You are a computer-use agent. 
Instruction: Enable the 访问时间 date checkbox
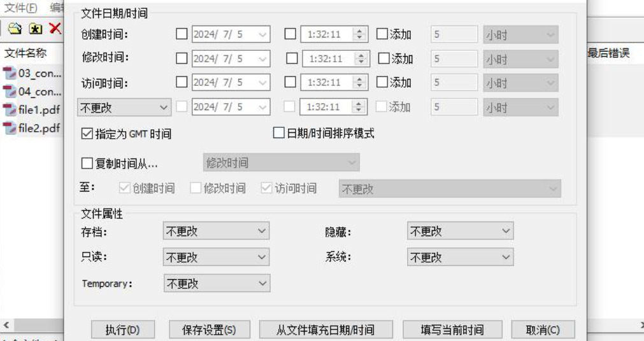[182, 82]
